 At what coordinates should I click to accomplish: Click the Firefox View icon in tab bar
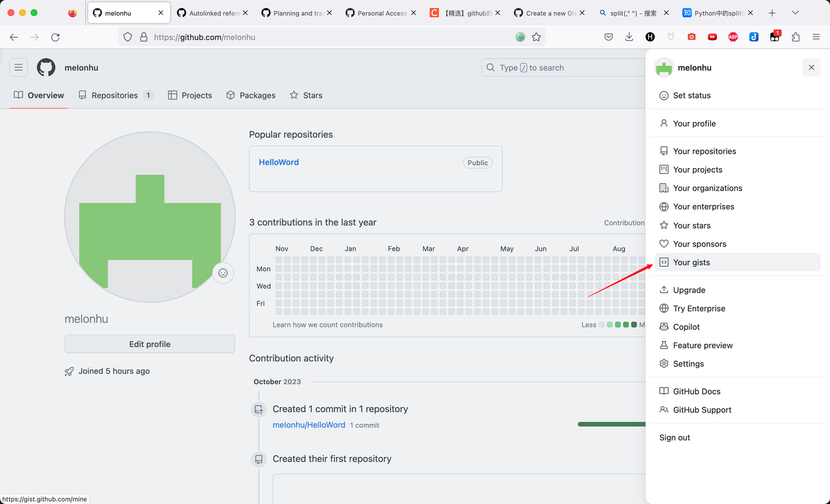point(72,13)
